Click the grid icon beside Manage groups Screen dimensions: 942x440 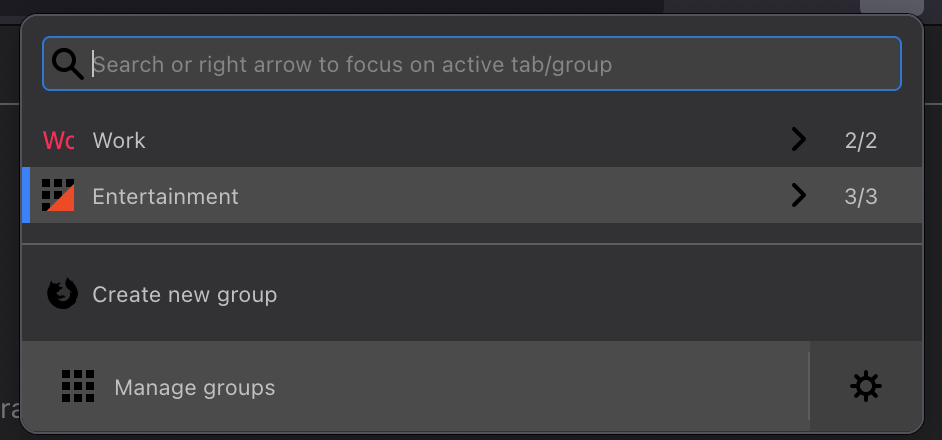(78, 386)
